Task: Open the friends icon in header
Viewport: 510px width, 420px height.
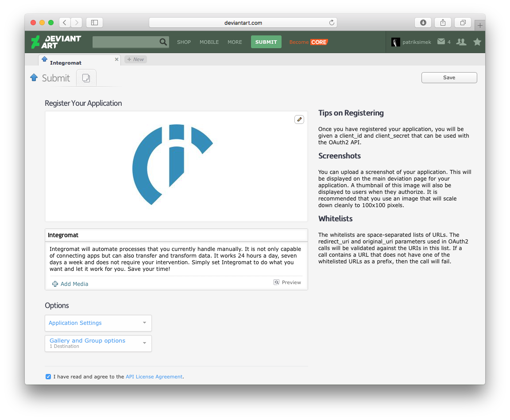Action: coord(461,42)
